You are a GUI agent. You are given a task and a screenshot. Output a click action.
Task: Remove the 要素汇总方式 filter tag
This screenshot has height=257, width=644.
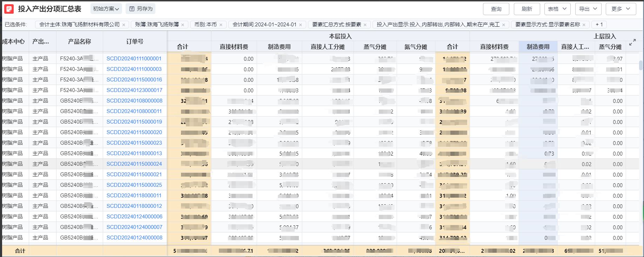(x=365, y=25)
